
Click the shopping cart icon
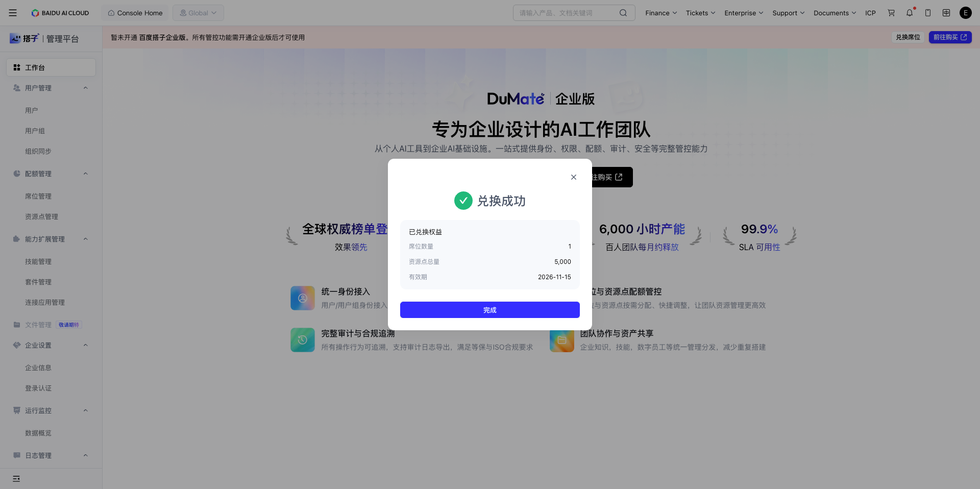[891, 13]
